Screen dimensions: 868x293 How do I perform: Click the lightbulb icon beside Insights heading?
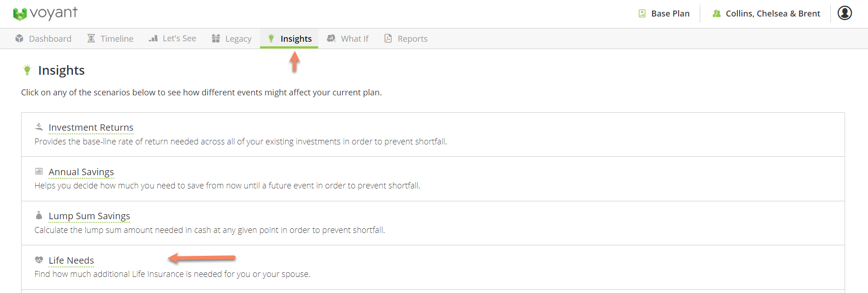[27, 70]
